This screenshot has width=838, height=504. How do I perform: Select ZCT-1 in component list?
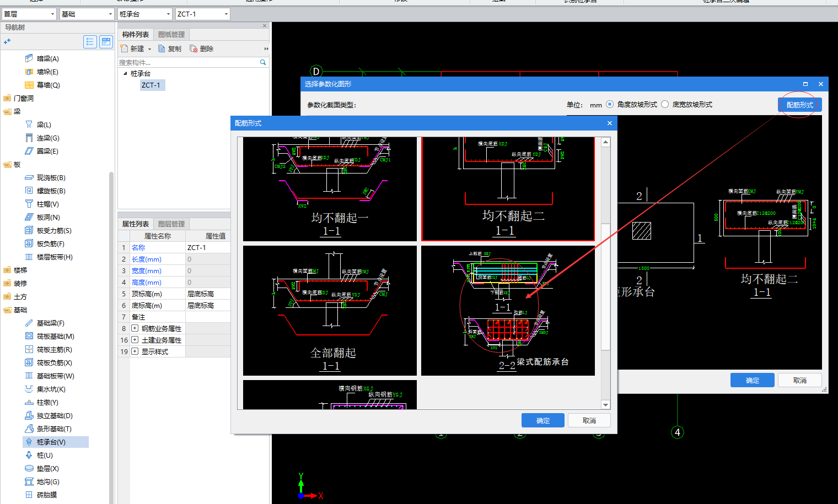click(151, 85)
